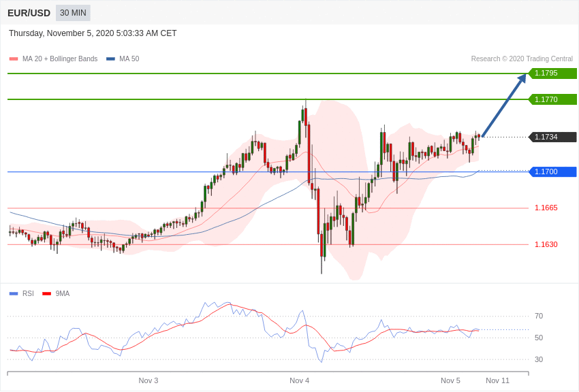The width and height of the screenshot is (579, 392).
Task: Select the EUR/USD pair title
Action: pyautogui.click(x=29, y=14)
